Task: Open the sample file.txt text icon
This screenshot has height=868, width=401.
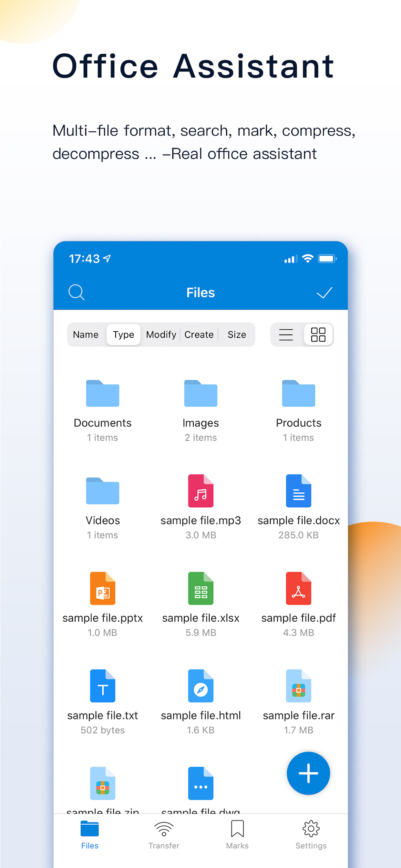Action: coord(102,686)
